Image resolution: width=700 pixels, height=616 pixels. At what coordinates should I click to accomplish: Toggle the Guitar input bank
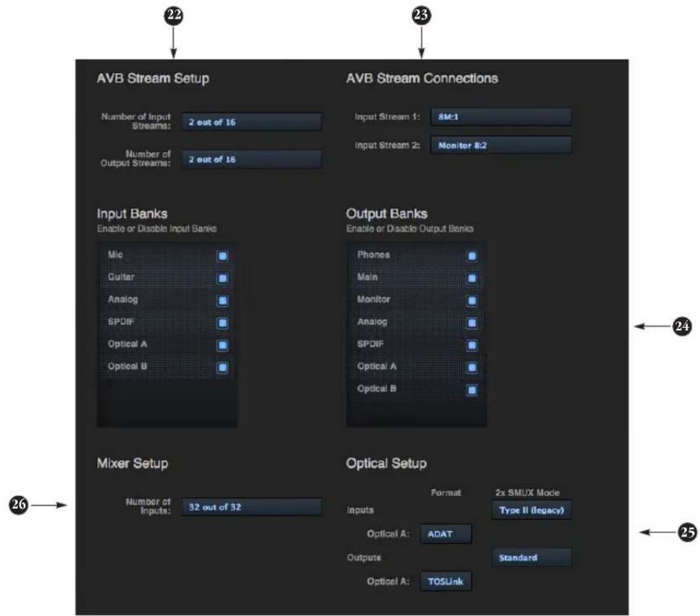[x=222, y=278]
